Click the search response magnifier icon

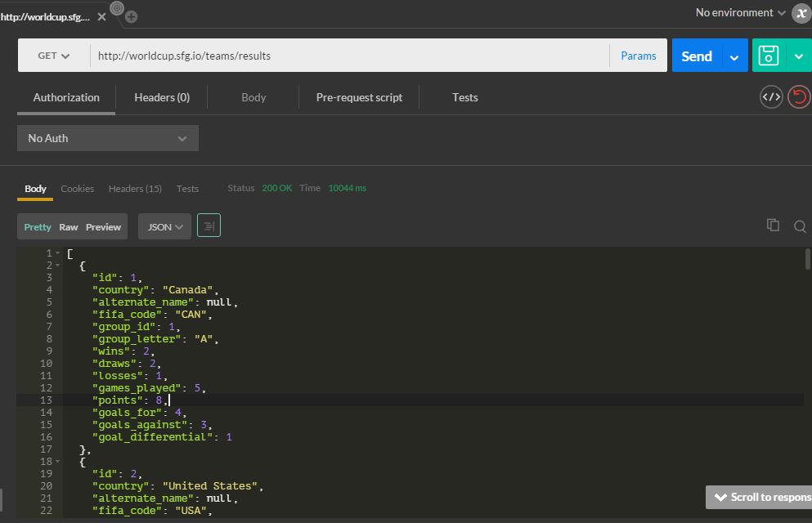pos(800,226)
